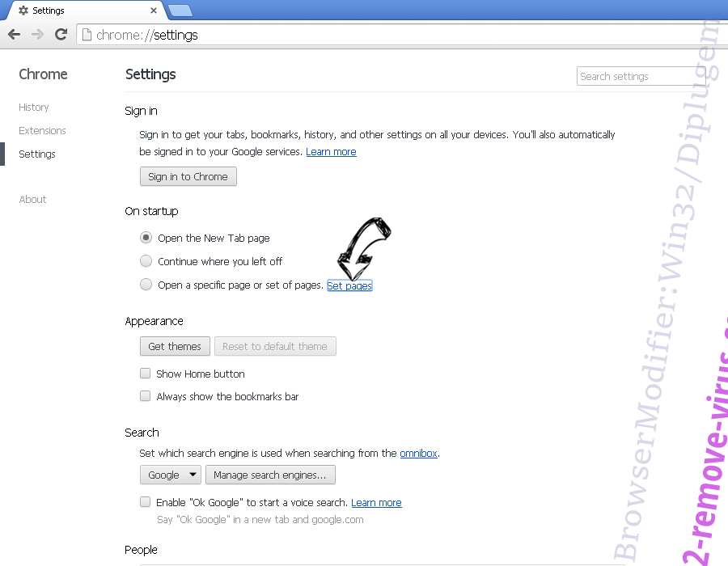
Task: Open History from the left sidebar
Action: pos(34,108)
